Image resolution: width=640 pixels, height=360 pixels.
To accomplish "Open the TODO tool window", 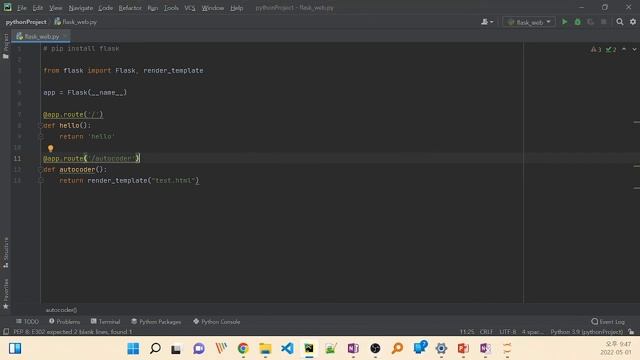I will 27,322.
